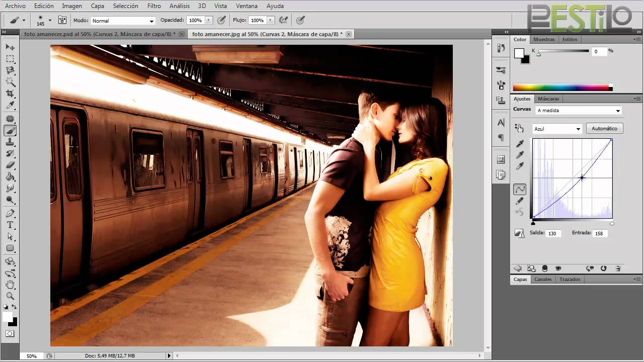Select the Move tool
Viewport: 644px width, 362px height.
10,47
